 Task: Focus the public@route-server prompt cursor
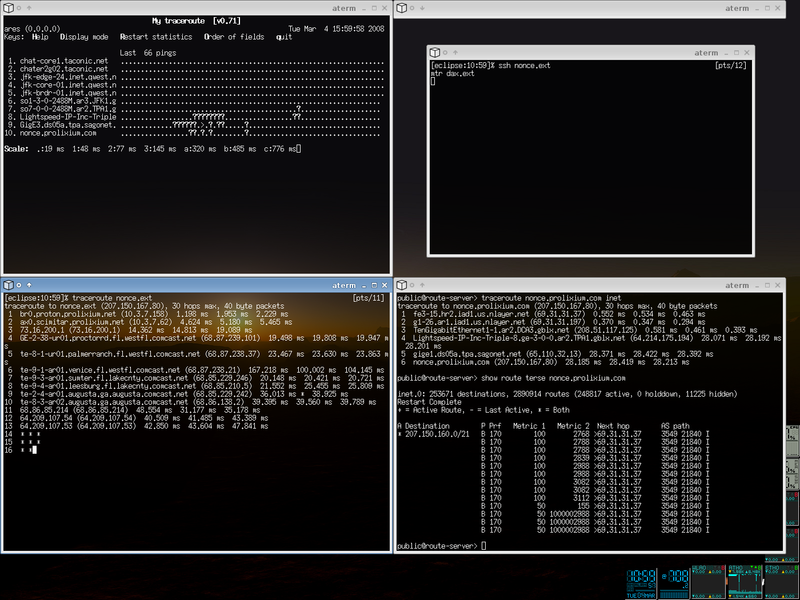(484, 546)
